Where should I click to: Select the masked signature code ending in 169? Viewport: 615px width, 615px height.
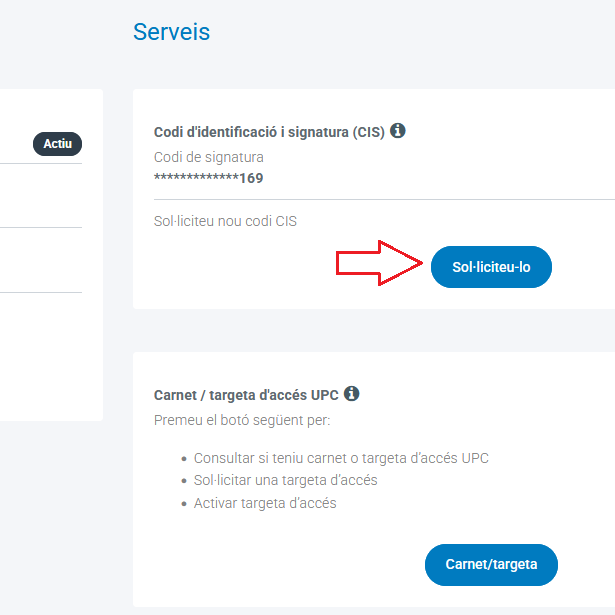(208, 178)
